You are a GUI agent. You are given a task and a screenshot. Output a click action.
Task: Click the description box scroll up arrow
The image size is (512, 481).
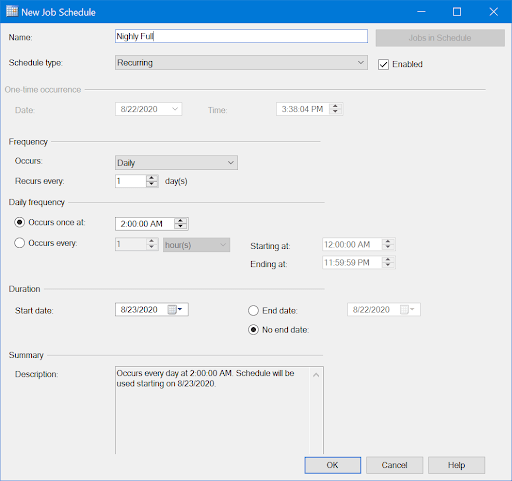coord(316,375)
